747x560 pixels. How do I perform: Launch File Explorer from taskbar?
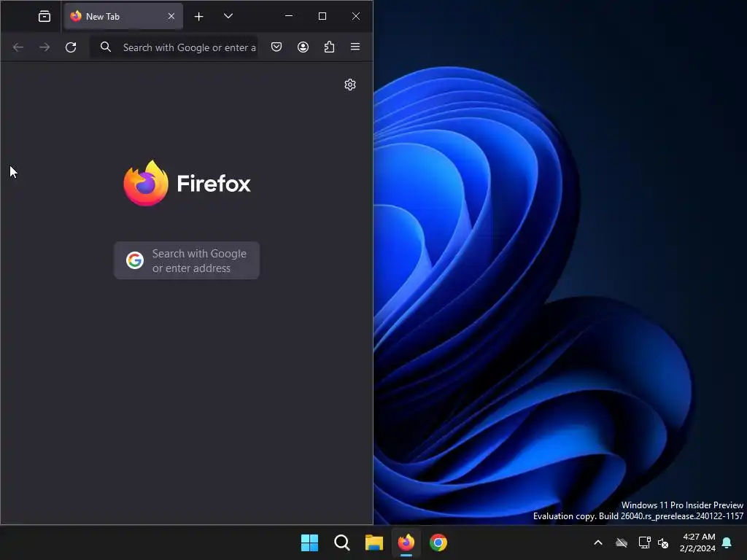click(x=374, y=542)
